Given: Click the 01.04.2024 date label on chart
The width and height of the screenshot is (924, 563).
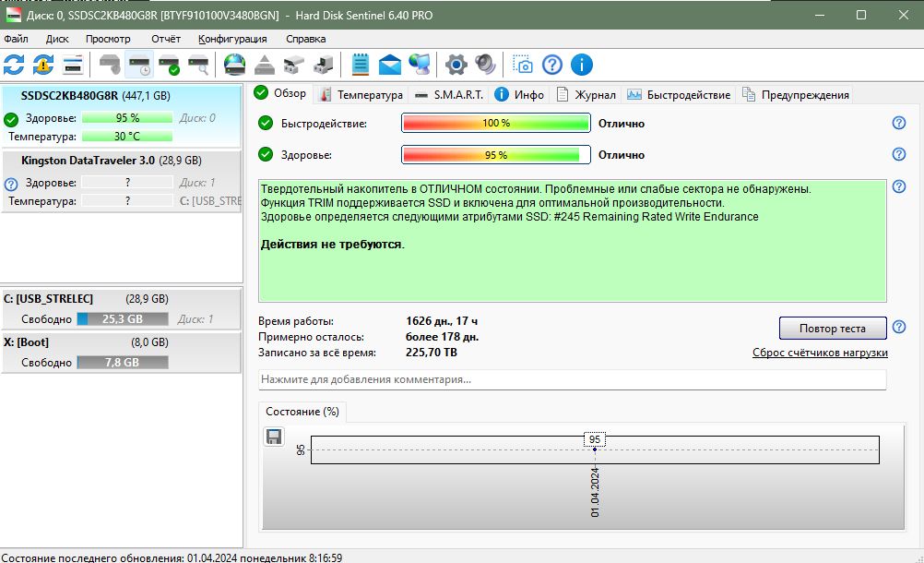Looking at the screenshot, I should 595,492.
